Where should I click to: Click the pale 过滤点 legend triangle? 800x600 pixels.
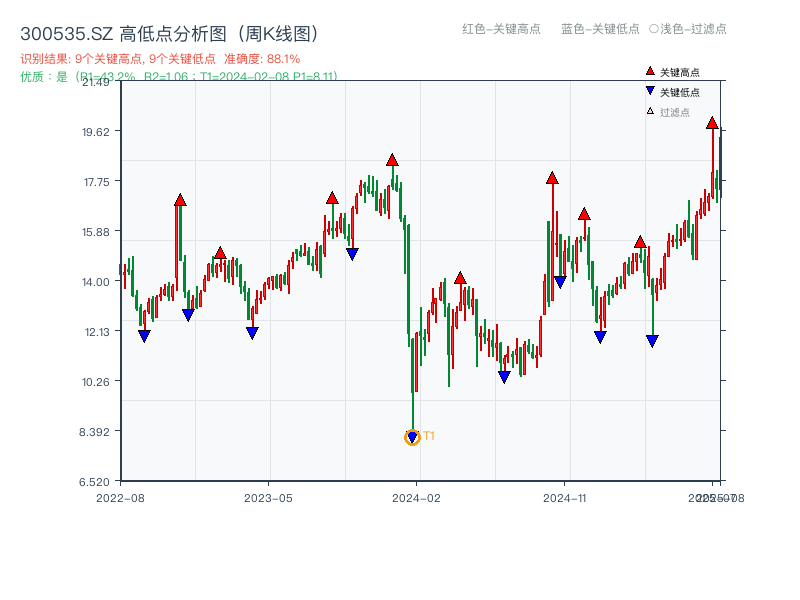click(650, 112)
